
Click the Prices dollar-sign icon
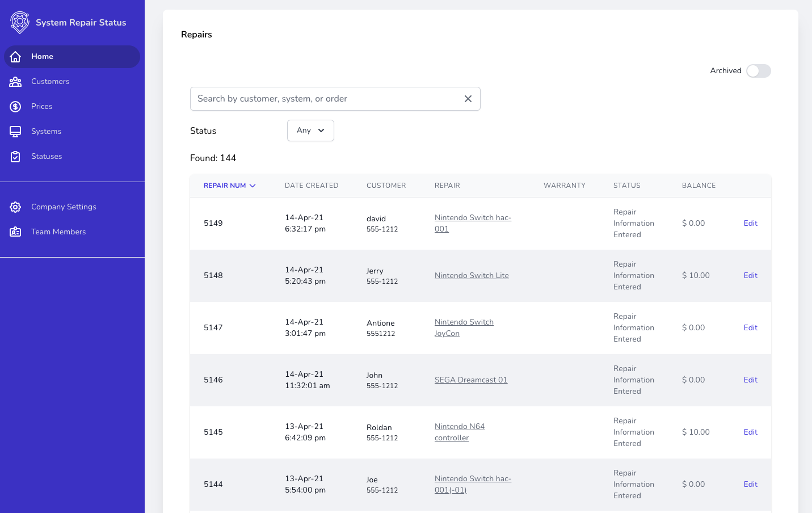click(x=15, y=107)
